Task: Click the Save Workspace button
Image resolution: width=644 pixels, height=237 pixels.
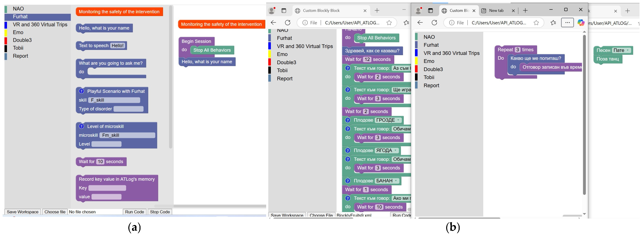Action: [22, 212]
